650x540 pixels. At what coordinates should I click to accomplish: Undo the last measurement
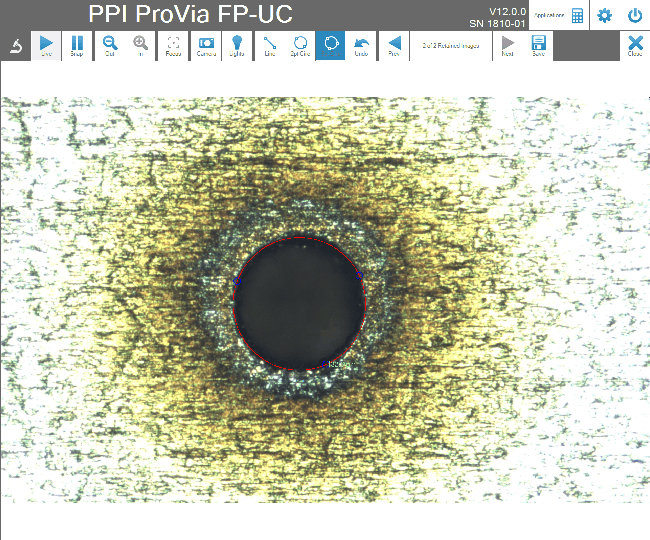coord(362,46)
